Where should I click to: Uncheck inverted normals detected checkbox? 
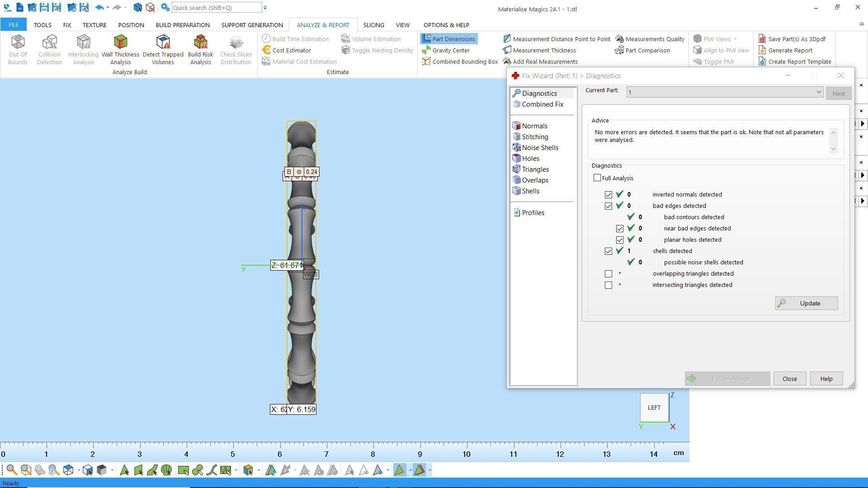[x=609, y=195]
